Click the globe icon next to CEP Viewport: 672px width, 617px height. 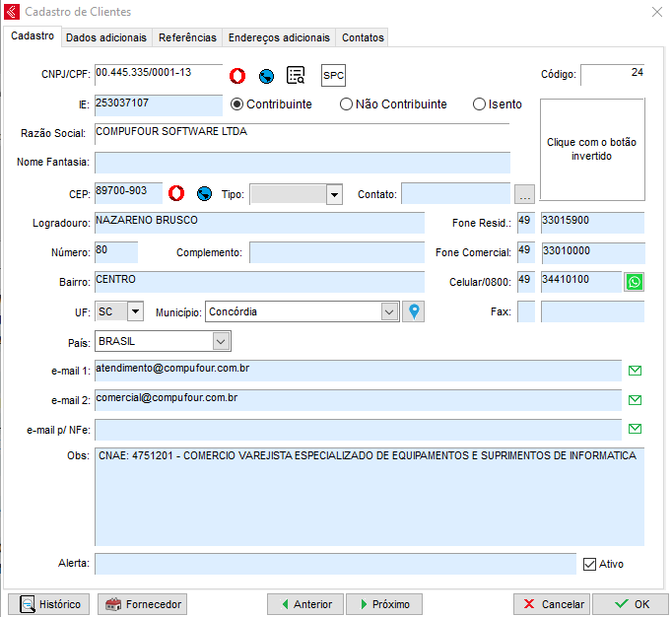coord(205,193)
